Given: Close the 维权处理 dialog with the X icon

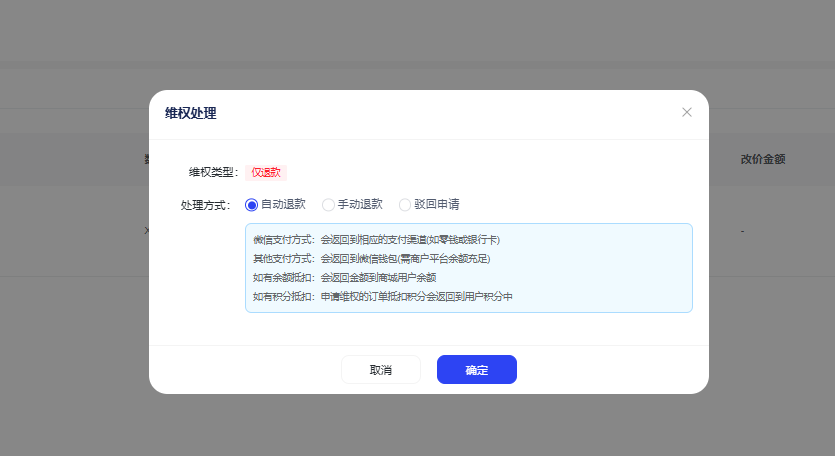Looking at the screenshot, I should point(687,112).
